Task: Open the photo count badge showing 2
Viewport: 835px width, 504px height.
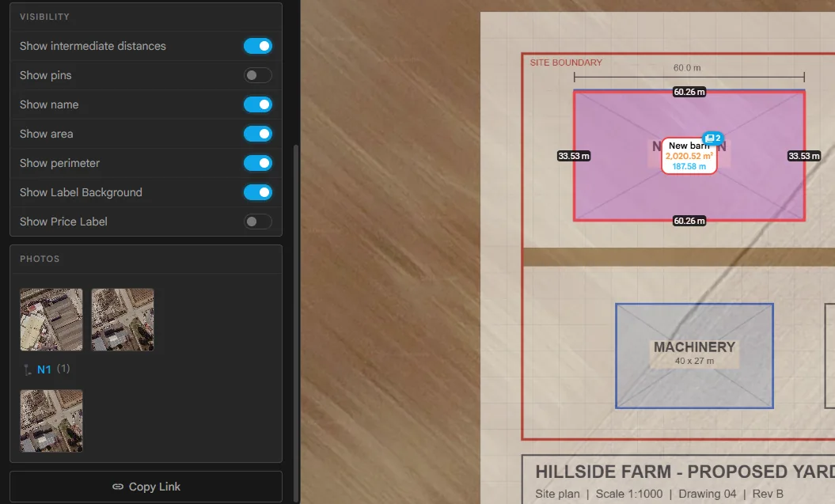Action: [713, 138]
